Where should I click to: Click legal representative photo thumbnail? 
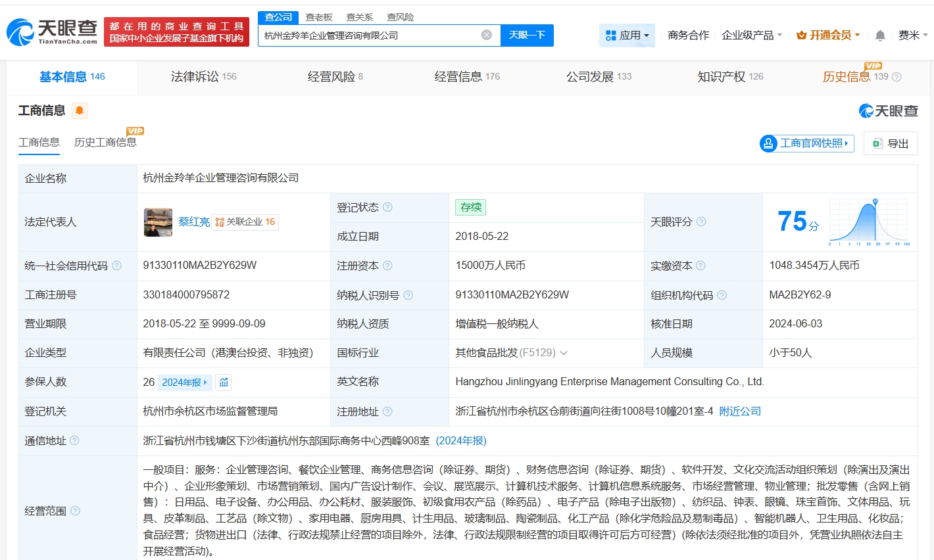pos(158,222)
